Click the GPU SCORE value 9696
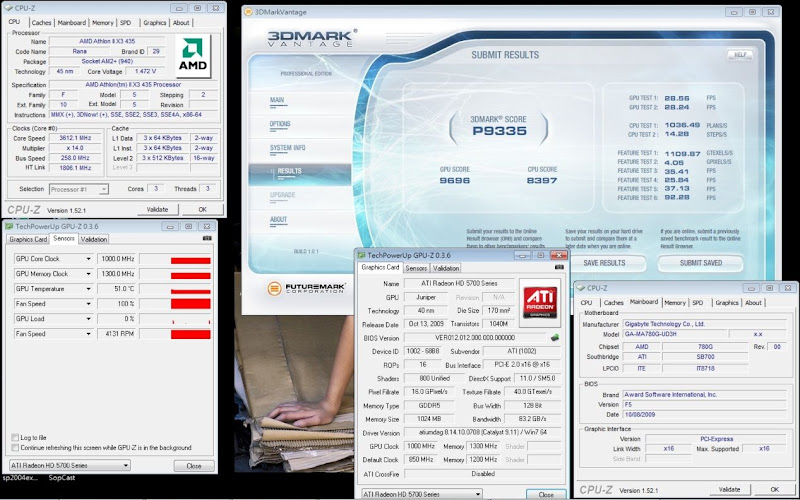Image resolution: width=800 pixels, height=500 pixels. pyautogui.click(x=455, y=180)
